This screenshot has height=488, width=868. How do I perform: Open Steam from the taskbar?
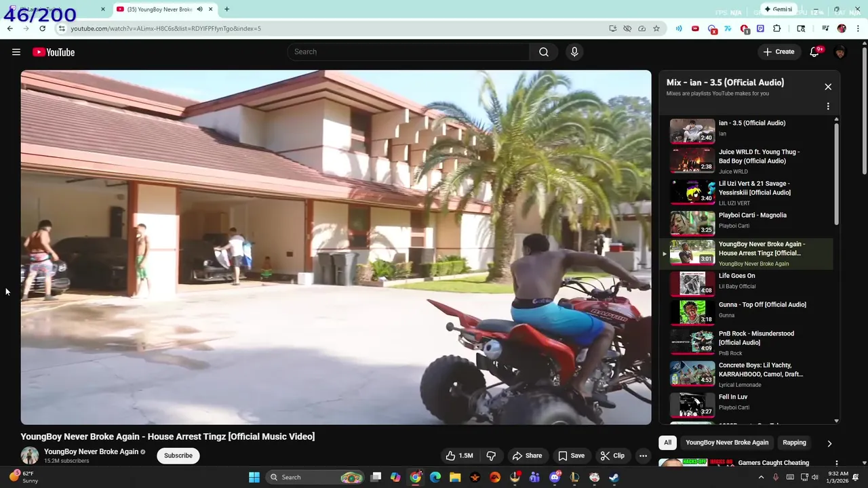(x=614, y=477)
